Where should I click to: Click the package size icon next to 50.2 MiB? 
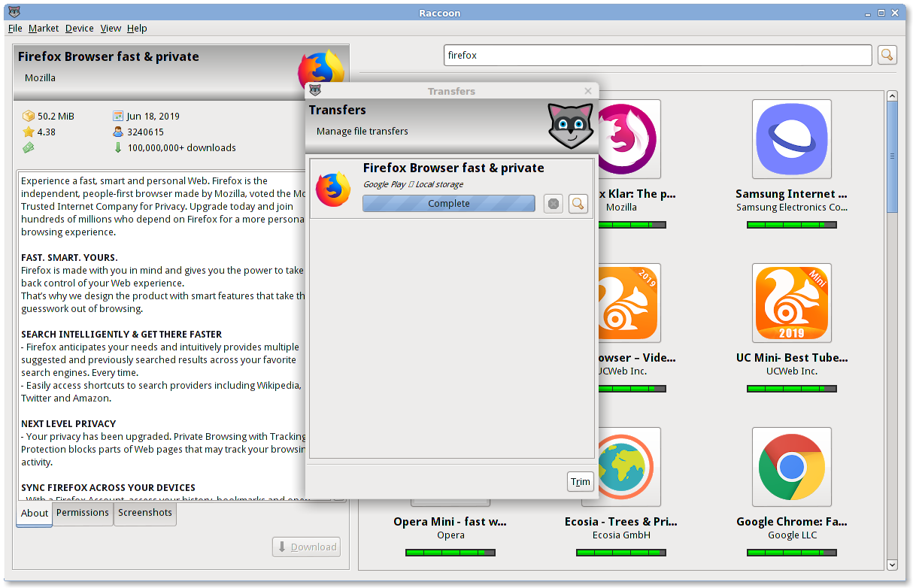pyautogui.click(x=29, y=116)
